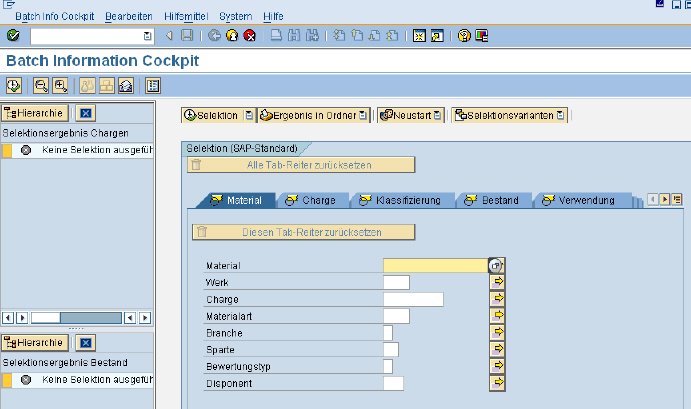
Task: Click the Werk input field
Action: tap(397, 283)
